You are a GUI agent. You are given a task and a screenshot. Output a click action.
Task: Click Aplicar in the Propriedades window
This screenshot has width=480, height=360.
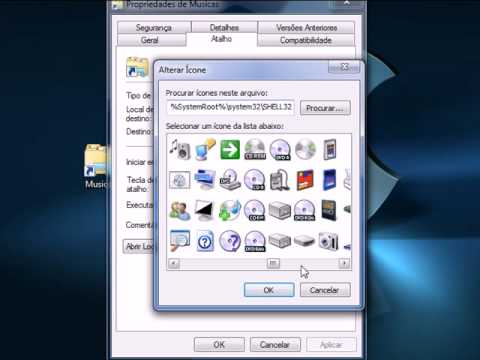point(331,345)
